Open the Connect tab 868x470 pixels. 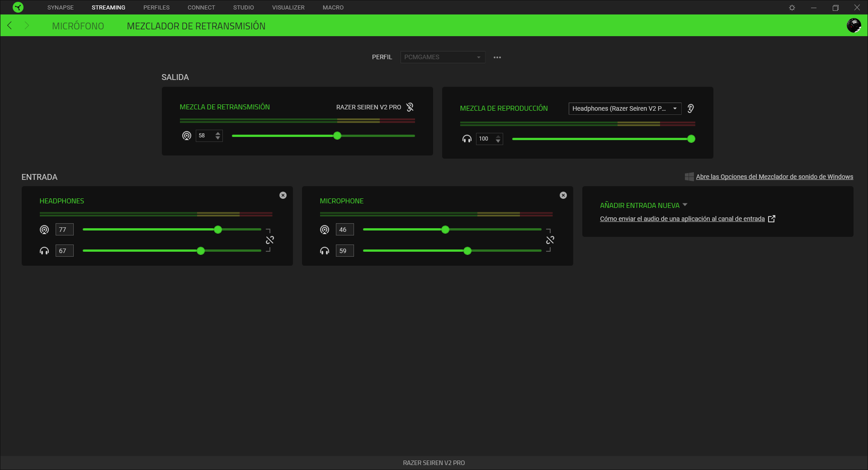201,8
